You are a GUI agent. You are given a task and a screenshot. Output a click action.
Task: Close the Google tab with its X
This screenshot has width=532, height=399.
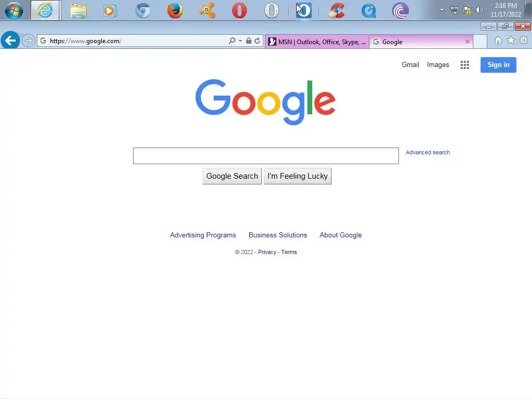[467, 42]
